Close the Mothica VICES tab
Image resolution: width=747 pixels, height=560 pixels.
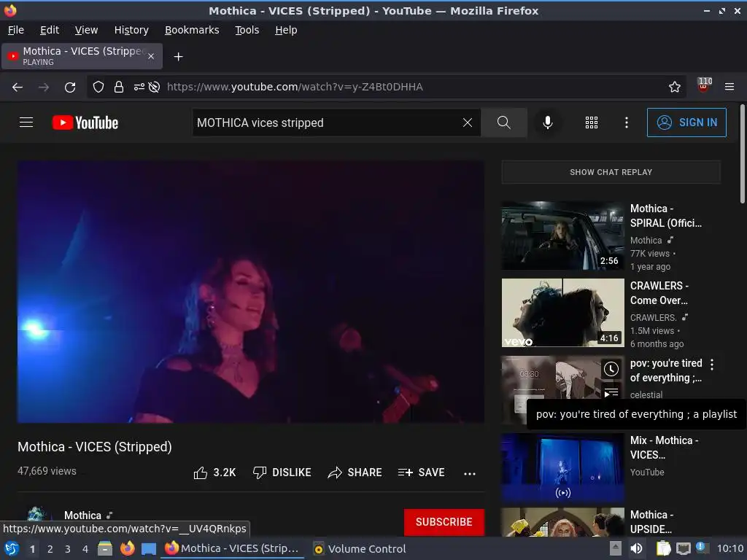pos(150,56)
